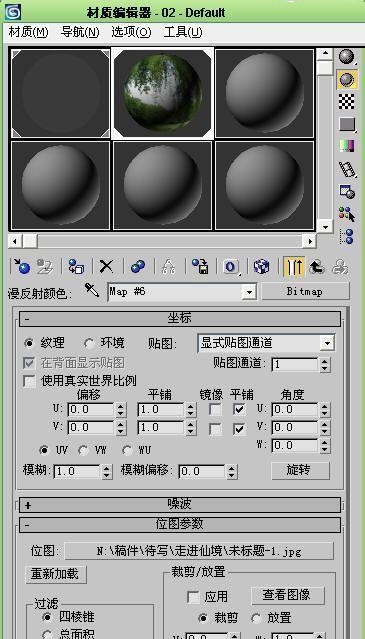Click the 重新加载 button

56,575
